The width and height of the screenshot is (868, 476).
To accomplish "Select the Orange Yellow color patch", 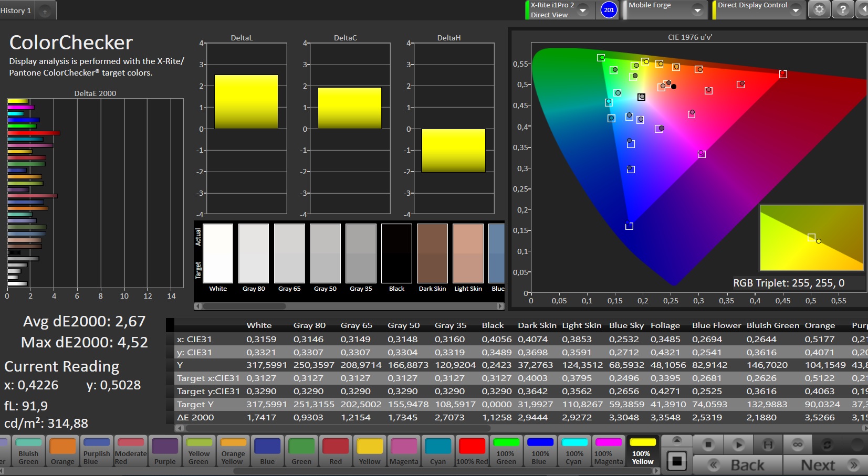I will [233, 451].
